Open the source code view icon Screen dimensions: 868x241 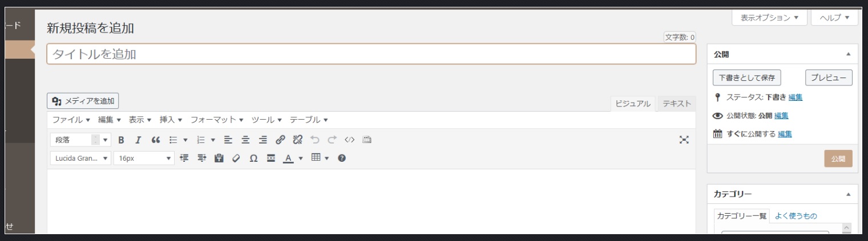(x=350, y=140)
